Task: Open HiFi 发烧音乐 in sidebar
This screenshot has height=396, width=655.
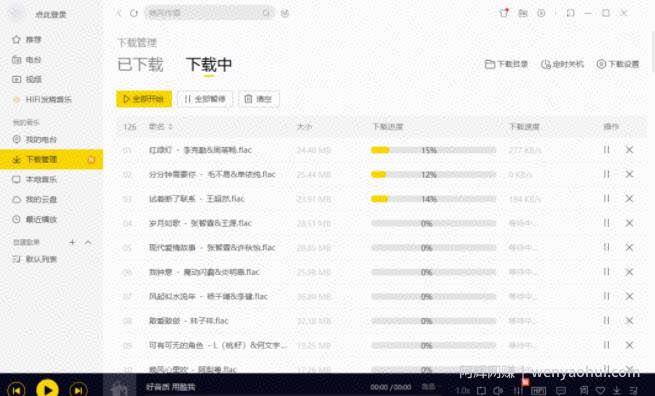Action: coord(42,99)
